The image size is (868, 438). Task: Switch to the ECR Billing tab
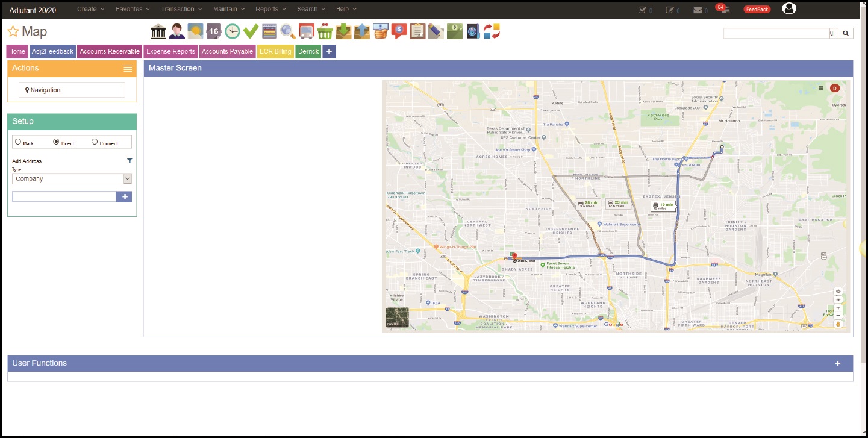click(x=275, y=52)
